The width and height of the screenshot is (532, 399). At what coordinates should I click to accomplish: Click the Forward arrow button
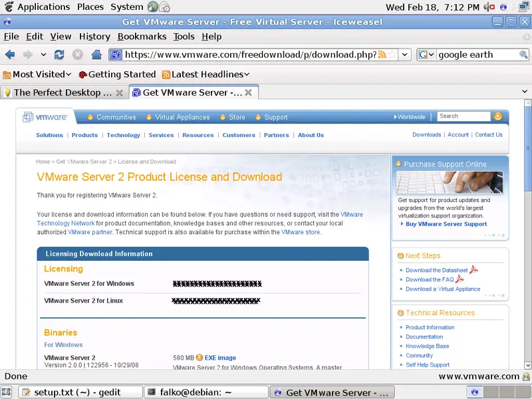pyautogui.click(x=28, y=55)
